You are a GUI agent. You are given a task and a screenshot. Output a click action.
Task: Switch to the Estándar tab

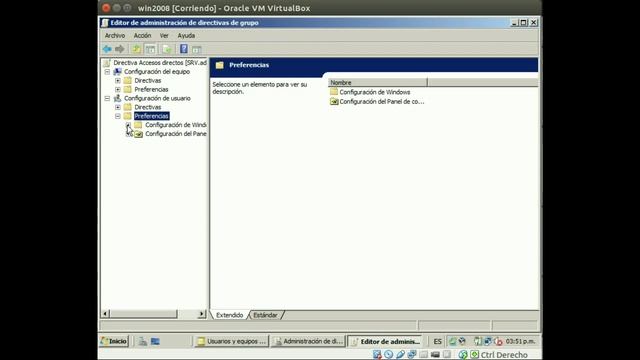pos(265,315)
